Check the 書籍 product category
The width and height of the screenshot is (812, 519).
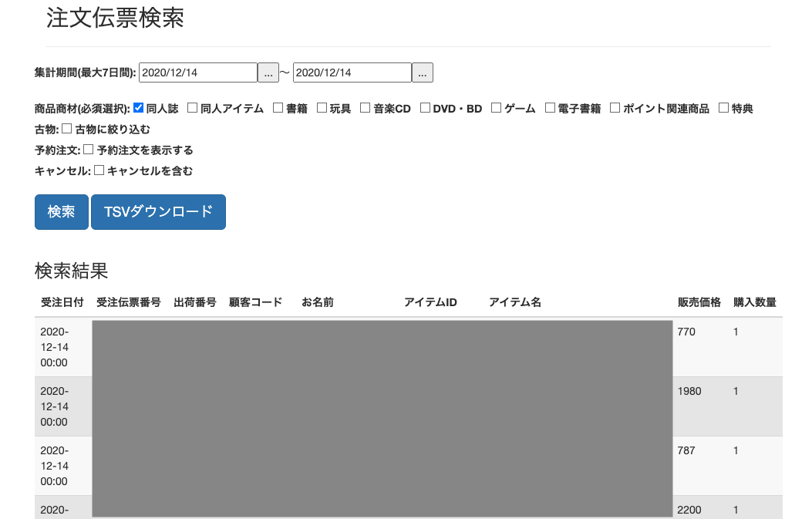click(277, 107)
